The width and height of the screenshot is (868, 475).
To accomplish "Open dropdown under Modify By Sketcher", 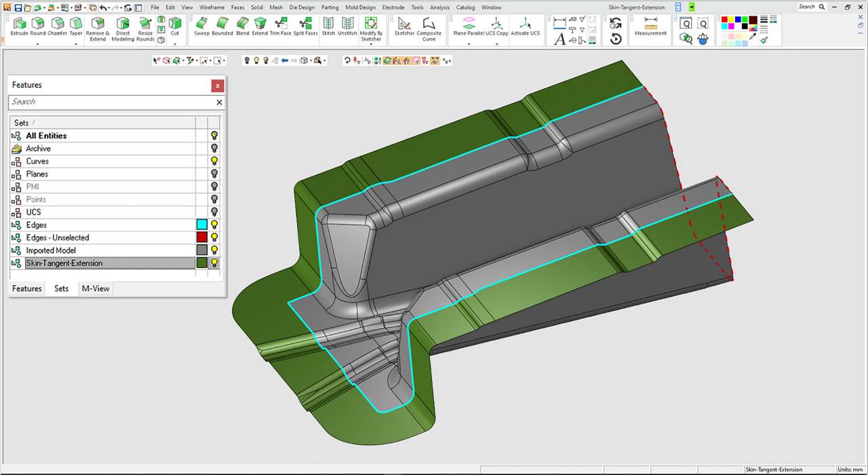I will [371, 45].
